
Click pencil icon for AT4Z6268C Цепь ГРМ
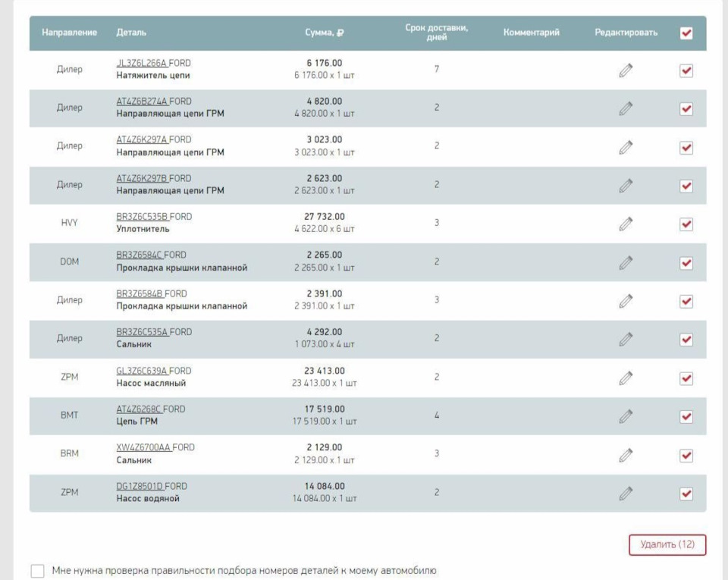point(625,415)
